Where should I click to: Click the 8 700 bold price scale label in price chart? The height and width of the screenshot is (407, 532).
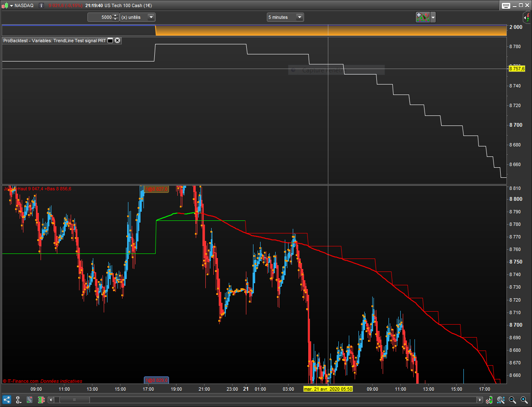pos(516,325)
